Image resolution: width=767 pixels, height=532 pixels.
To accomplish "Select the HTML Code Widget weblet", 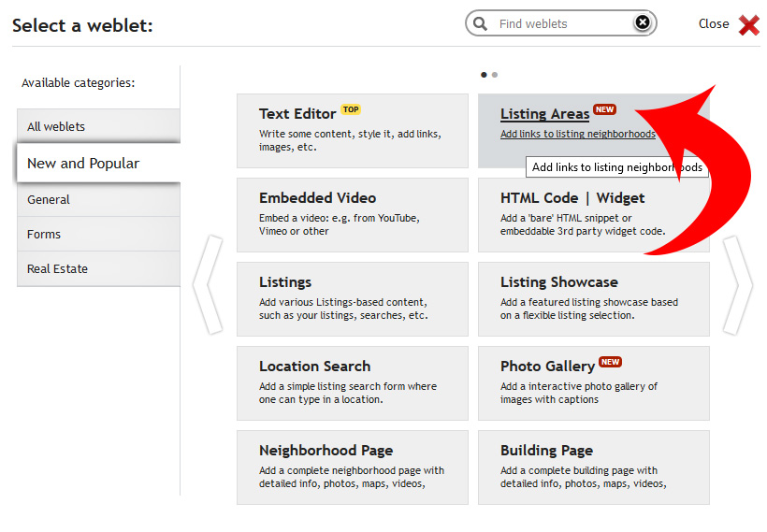I will pyautogui.click(x=593, y=215).
